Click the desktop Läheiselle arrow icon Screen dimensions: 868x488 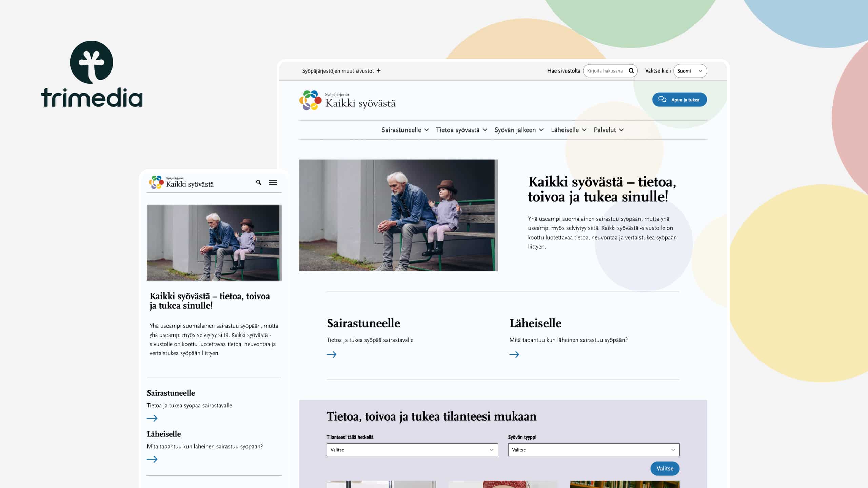click(x=514, y=354)
